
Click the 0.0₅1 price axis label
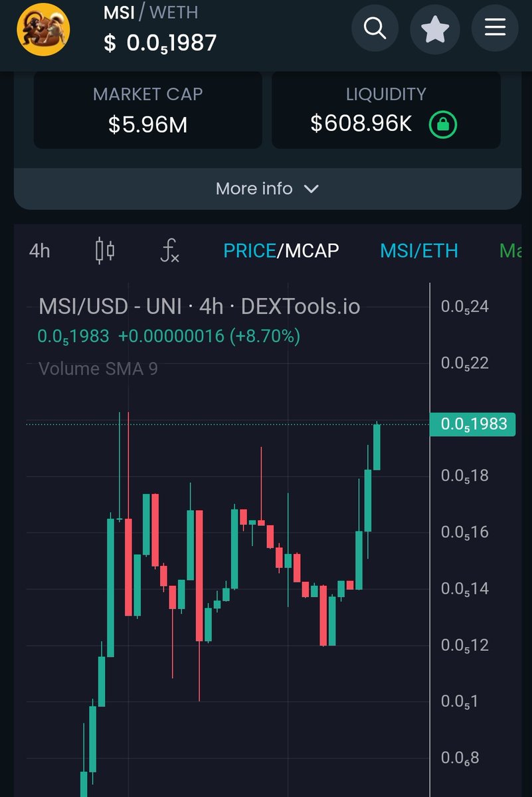click(460, 702)
